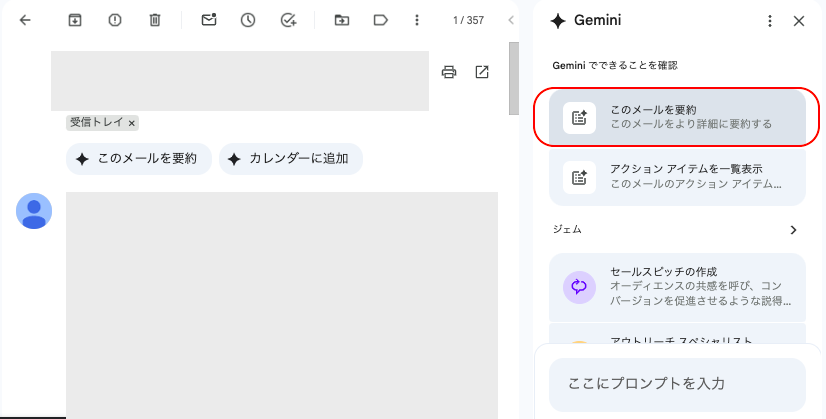Archive this email
Image resolution: width=826 pixels, height=419 pixels.
click(x=75, y=20)
